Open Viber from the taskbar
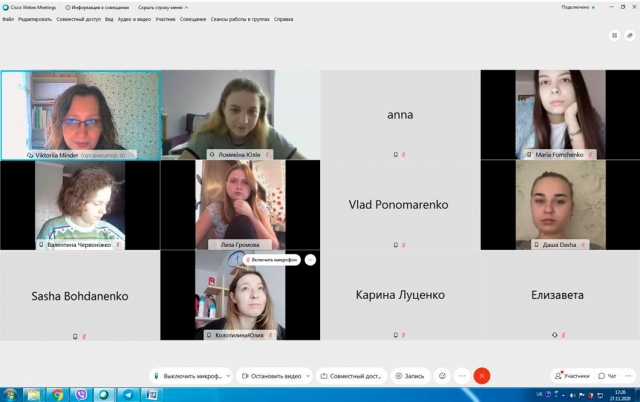 [81, 395]
